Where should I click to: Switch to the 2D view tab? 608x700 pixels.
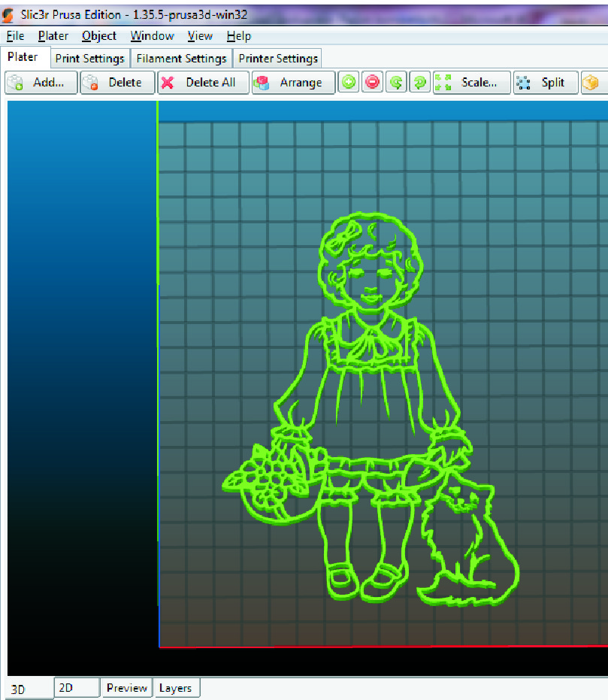tap(77, 687)
